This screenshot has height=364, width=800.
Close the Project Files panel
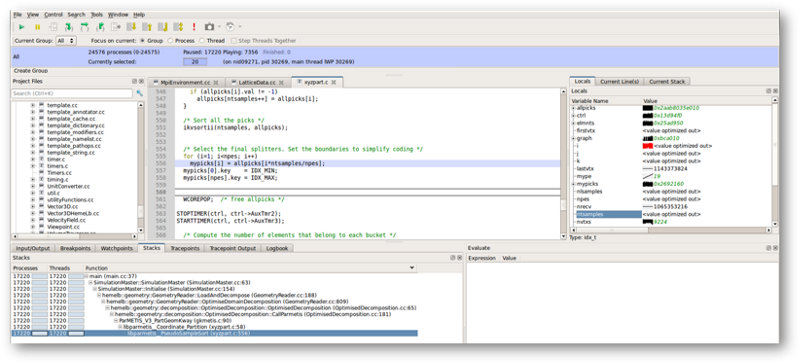coord(140,81)
